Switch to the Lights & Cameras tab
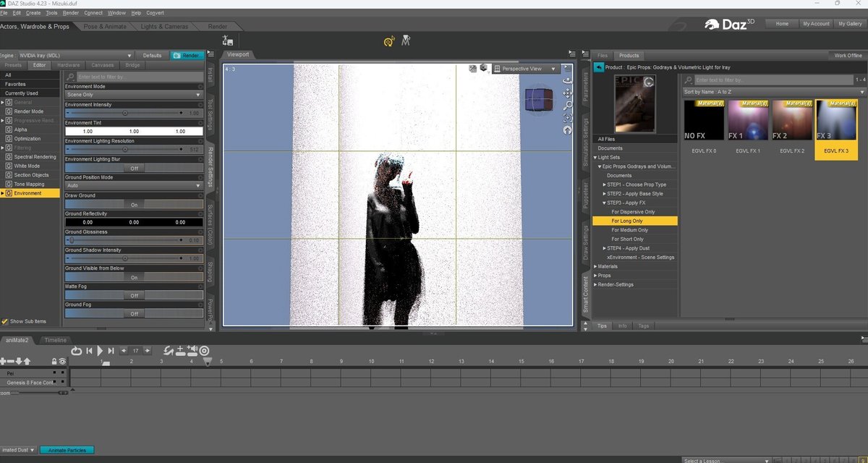Viewport: 868px width, 463px height. pos(164,27)
